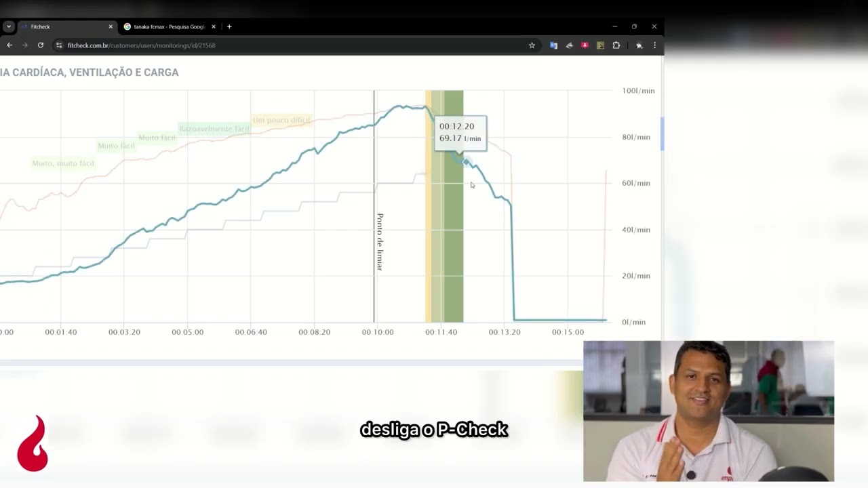Bookmark this page with the star
Screen dimensions: 868x488
point(532,45)
